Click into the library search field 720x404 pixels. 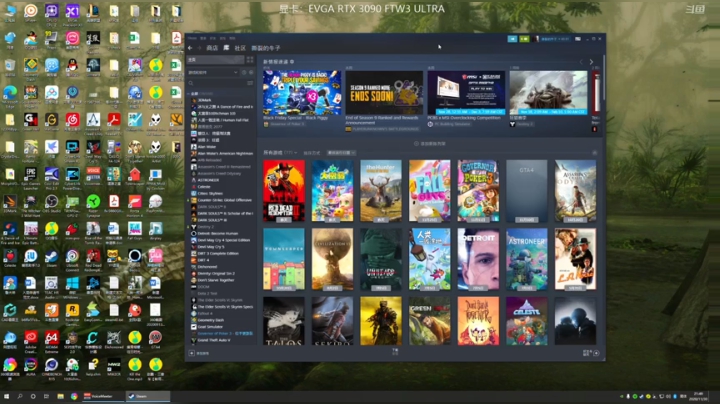(218, 83)
